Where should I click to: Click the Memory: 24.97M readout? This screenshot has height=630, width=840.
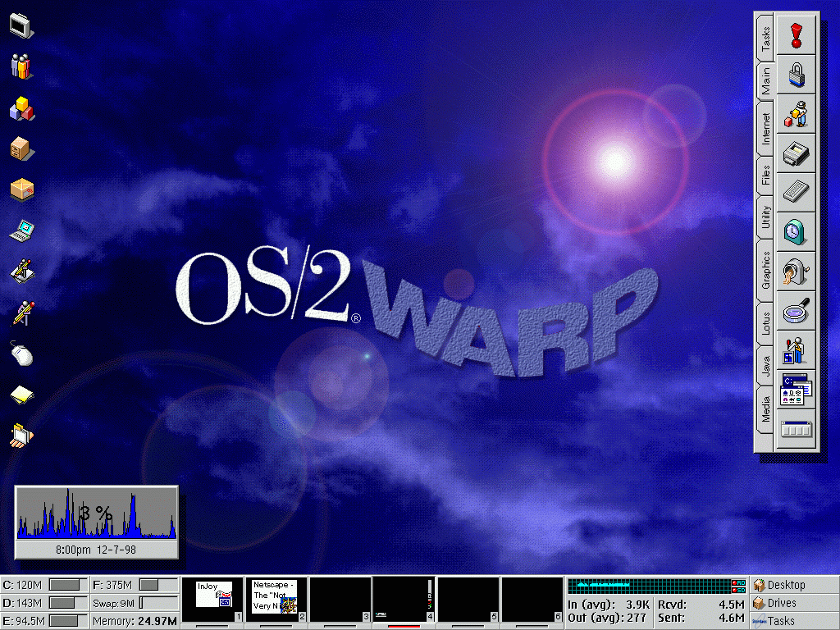[x=135, y=622]
